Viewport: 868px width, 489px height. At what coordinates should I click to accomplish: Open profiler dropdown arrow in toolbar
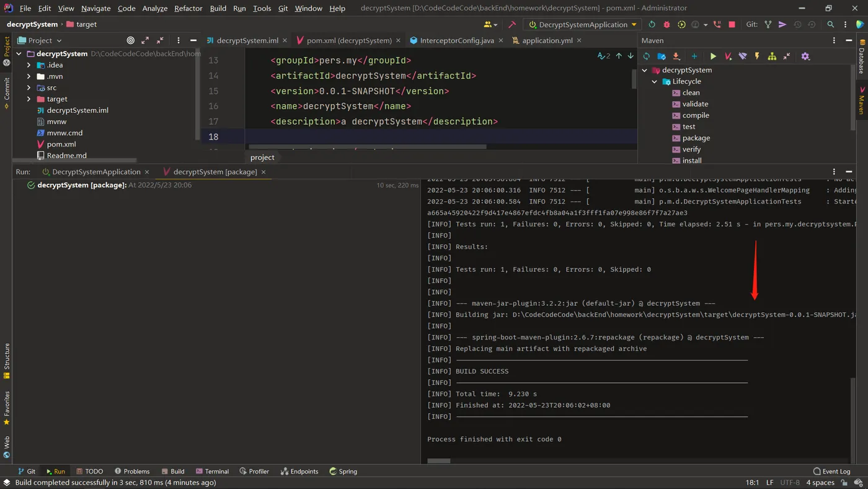706,25
